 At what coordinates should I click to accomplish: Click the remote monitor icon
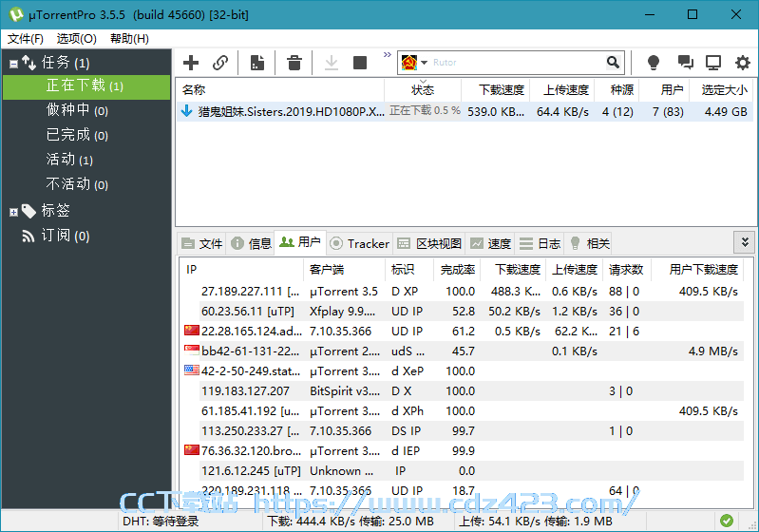[713, 63]
